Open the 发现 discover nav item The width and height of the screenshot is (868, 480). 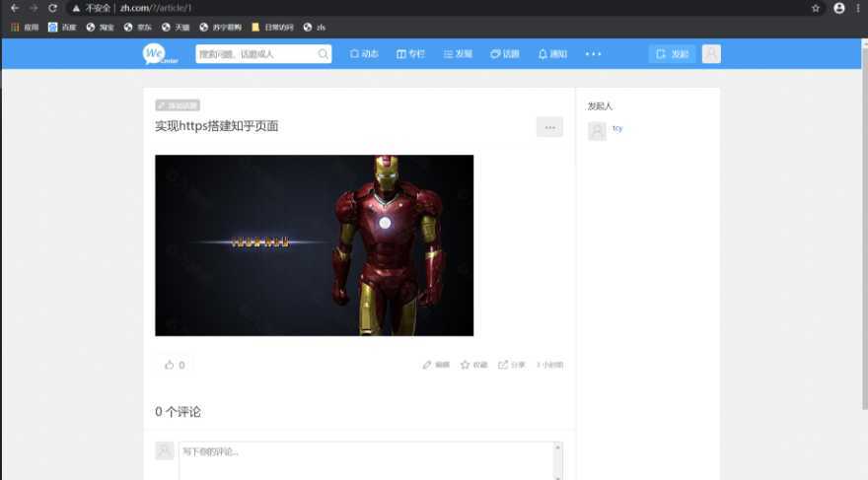458,54
